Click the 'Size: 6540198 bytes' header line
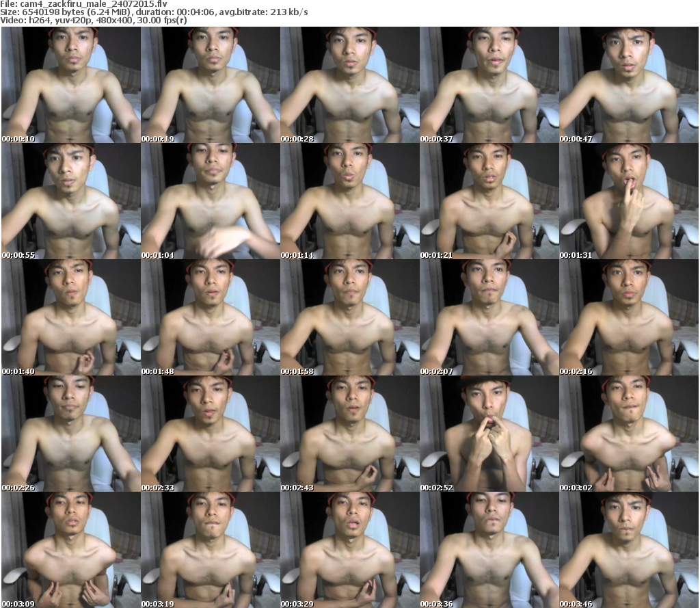Screen dimensions: 700x608 (x=154, y=12)
